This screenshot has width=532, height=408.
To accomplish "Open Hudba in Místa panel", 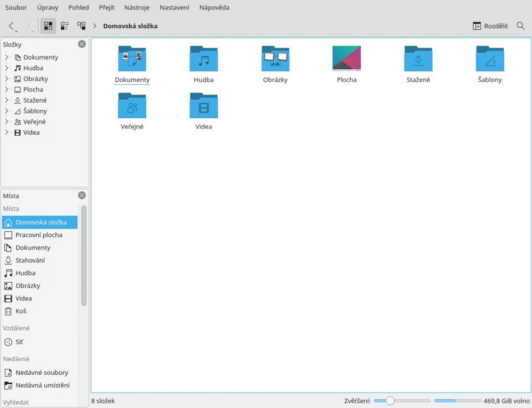I will click(x=40, y=273).
